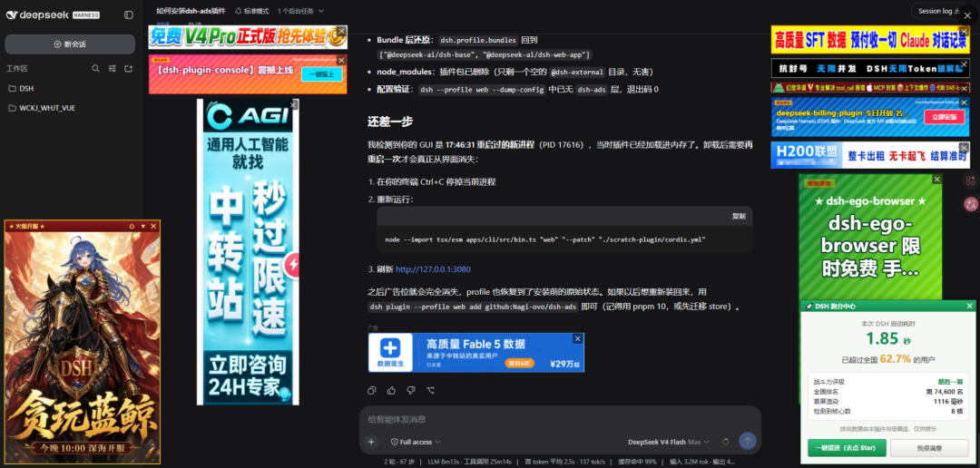980x468 pixels.
Task: Thumbs down the response
Action: (411, 391)
